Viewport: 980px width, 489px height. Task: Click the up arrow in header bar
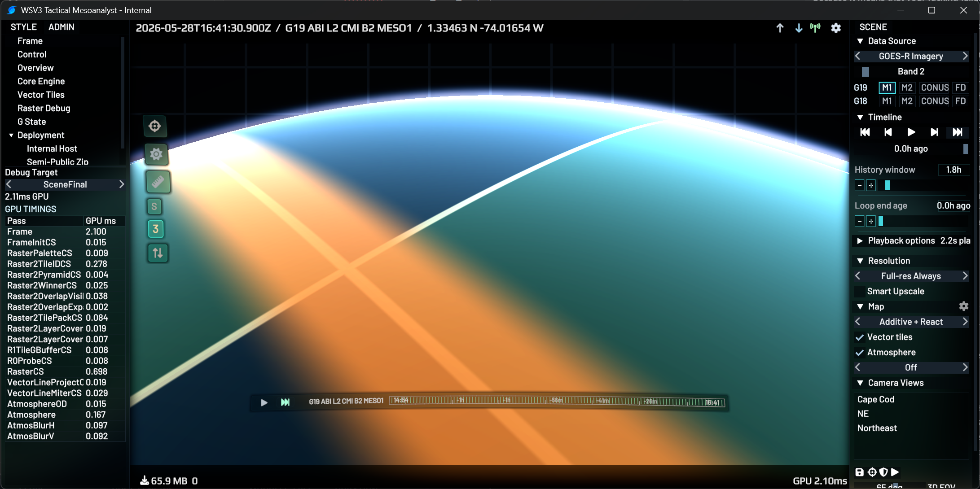(x=780, y=28)
